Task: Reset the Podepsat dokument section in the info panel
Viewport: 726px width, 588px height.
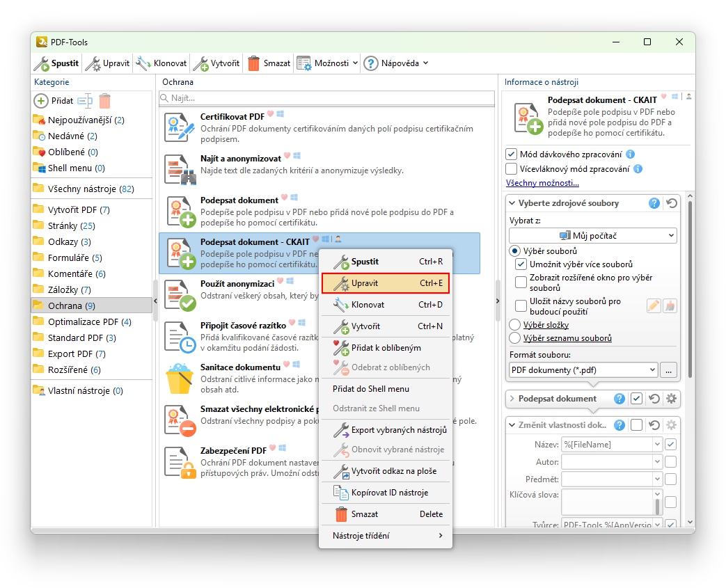Action: (x=654, y=399)
